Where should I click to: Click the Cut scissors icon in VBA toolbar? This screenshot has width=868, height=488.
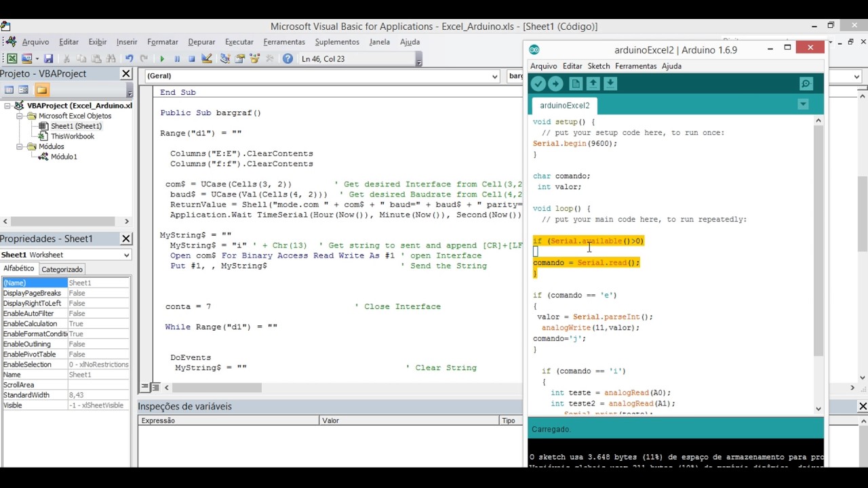(66, 59)
